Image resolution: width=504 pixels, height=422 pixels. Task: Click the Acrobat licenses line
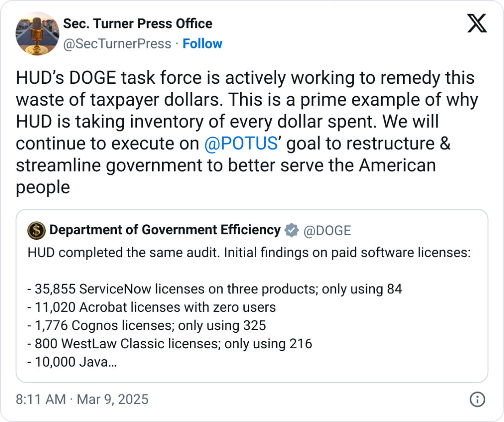(x=151, y=307)
